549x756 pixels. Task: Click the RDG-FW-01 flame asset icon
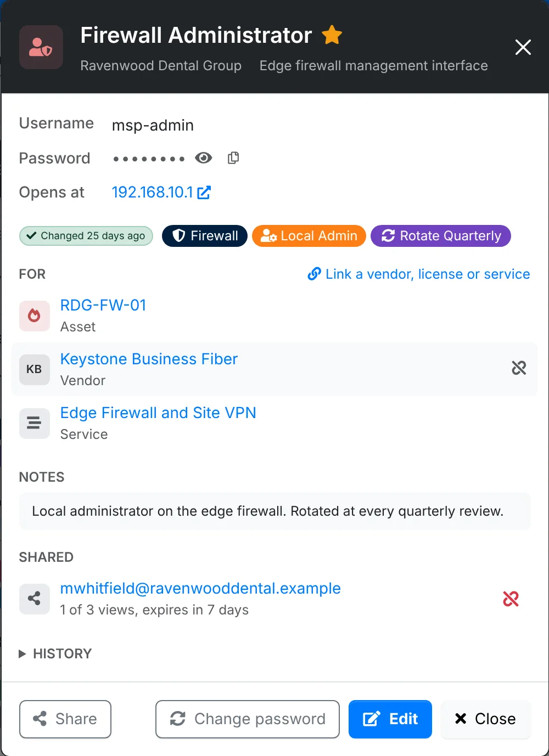35,316
